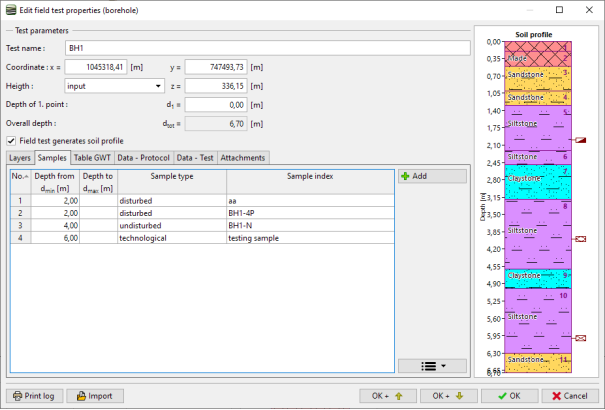Confirm with the green checkmark OK button

(x=509, y=395)
